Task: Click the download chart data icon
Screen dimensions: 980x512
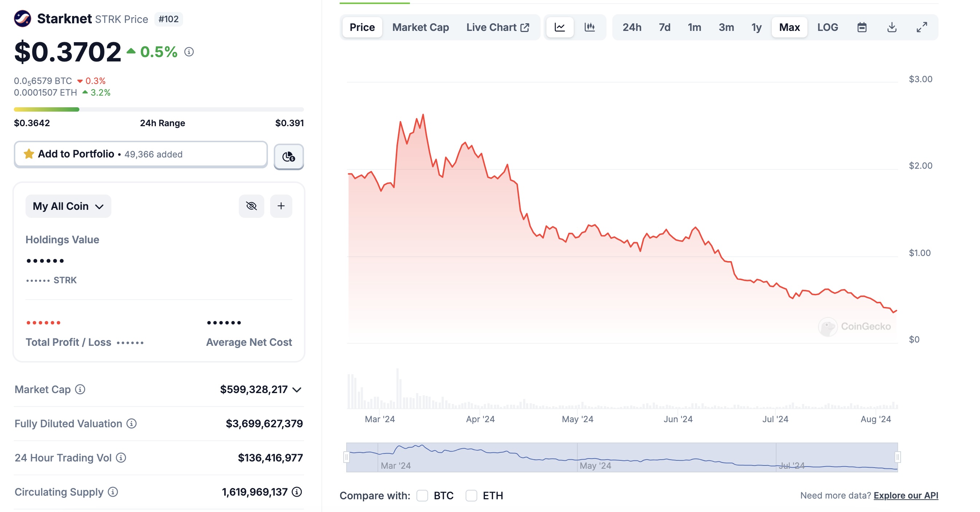Action: (892, 27)
